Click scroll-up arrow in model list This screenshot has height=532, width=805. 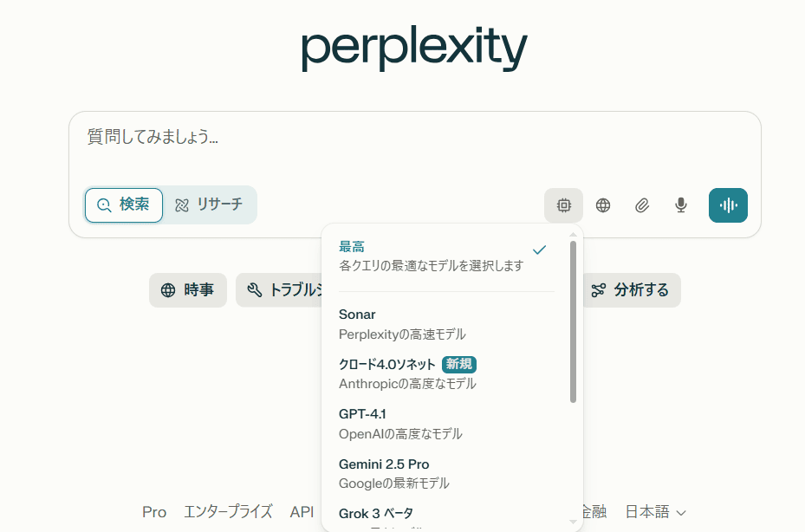pyautogui.click(x=573, y=235)
